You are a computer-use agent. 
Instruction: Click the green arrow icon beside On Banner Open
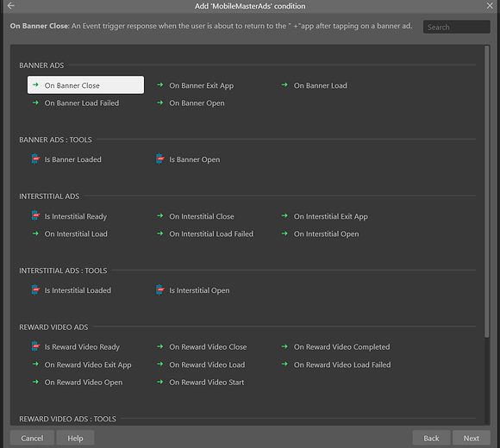(160, 103)
